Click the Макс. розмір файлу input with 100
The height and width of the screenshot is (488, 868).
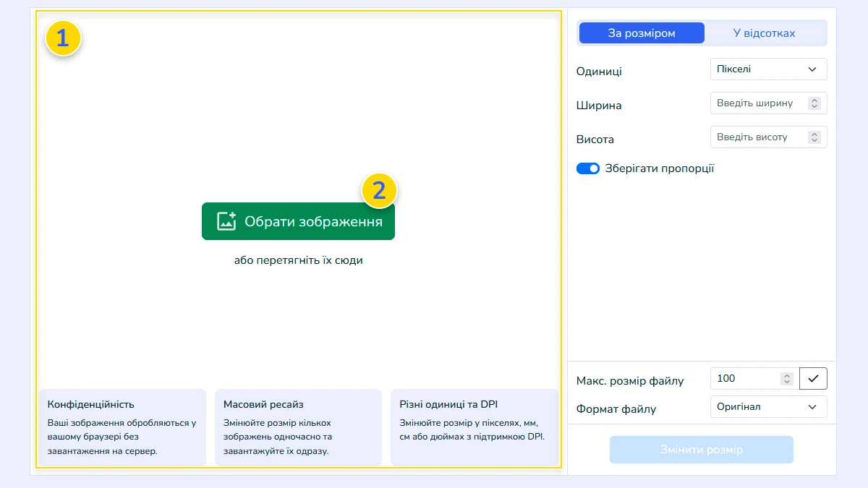tap(745, 378)
